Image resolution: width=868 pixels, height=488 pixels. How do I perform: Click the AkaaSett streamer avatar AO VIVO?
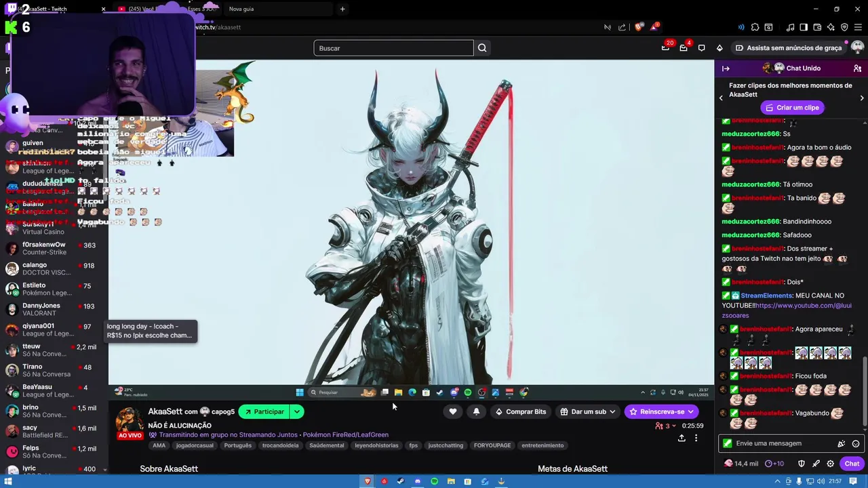[129, 424]
